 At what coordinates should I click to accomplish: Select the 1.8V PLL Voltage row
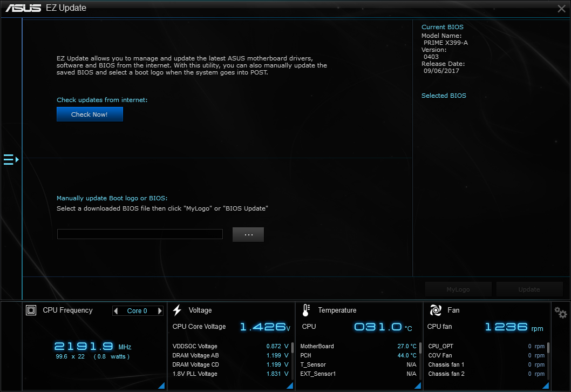(x=230, y=374)
